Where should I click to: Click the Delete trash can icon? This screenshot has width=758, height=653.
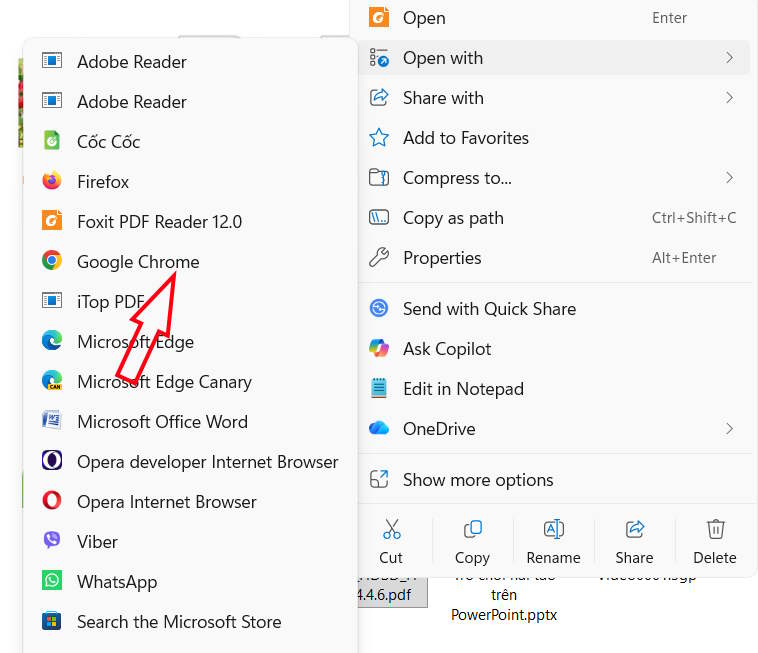715,529
